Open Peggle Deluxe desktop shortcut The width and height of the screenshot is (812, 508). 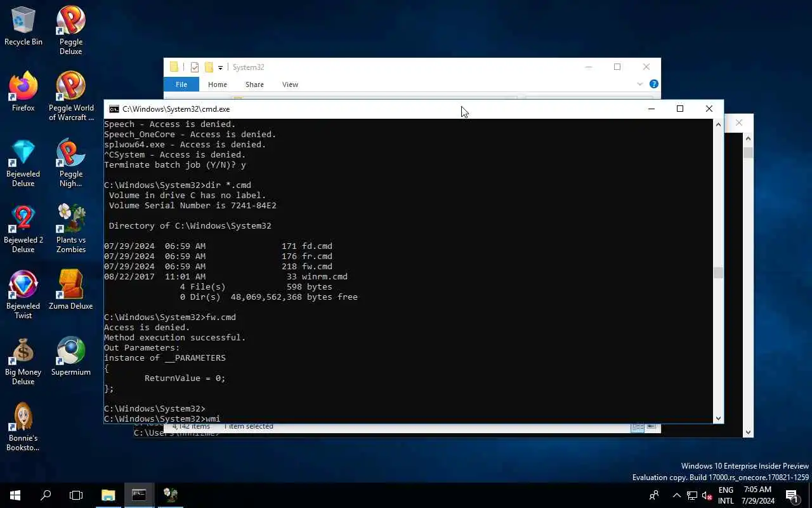click(71, 30)
